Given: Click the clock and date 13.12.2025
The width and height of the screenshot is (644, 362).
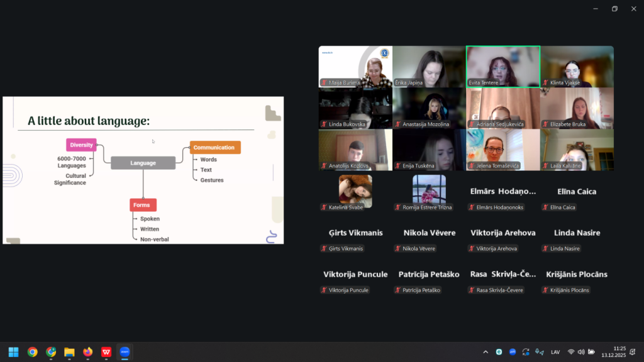Looking at the screenshot, I should tap(613, 352).
